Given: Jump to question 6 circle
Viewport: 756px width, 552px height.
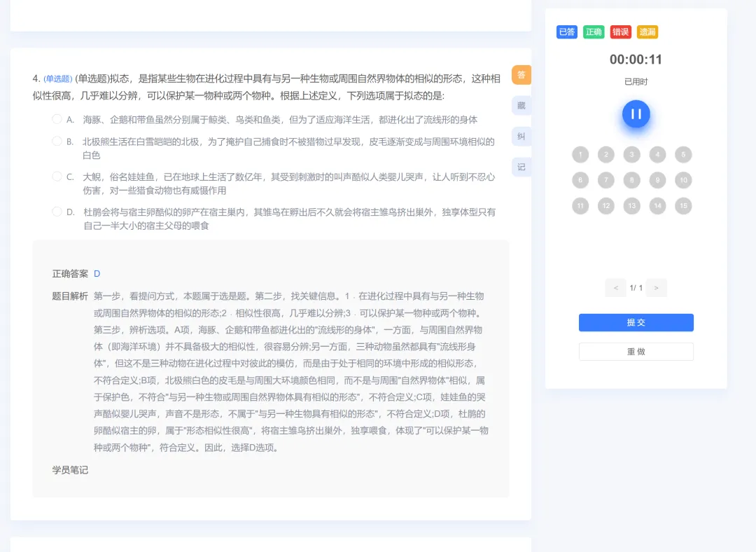Looking at the screenshot, I should point(580,180).
